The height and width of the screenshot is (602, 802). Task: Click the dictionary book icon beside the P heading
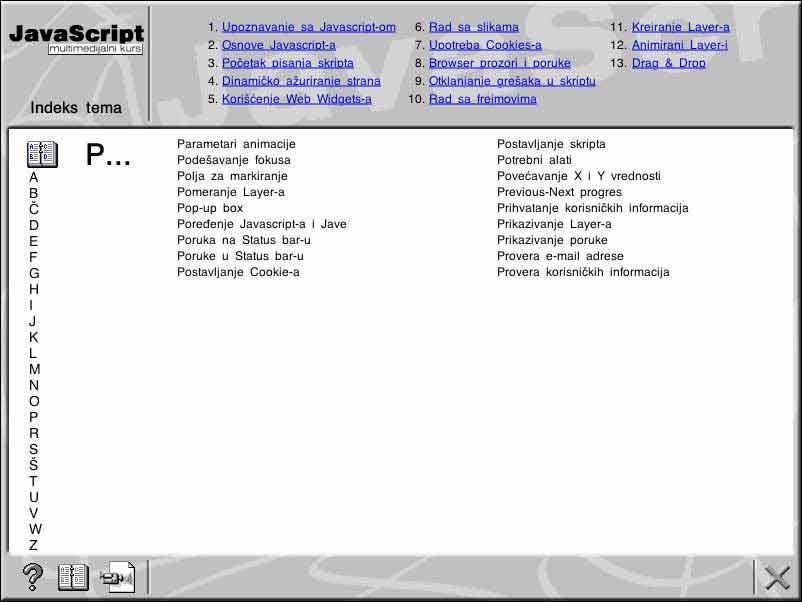41,153
